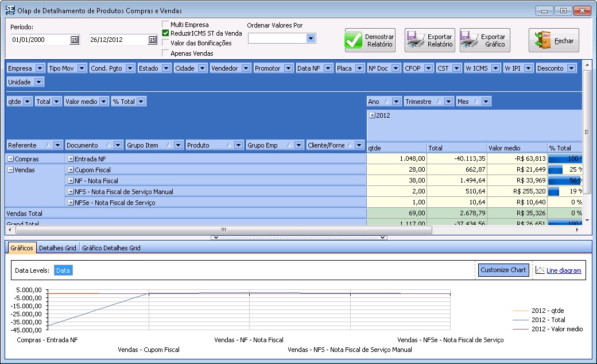The image size is (597, 364).
Task: Click the Line diagram chart icon
Action: coord(540,270)
